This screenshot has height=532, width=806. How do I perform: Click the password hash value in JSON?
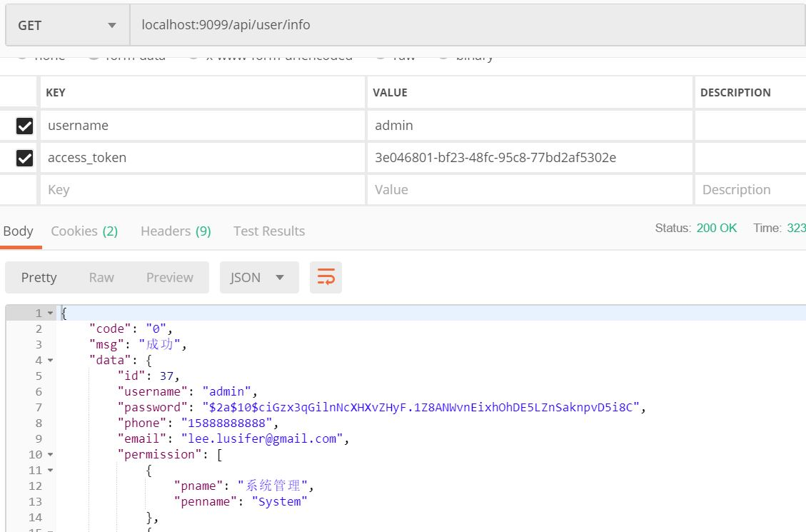[x=420, y=408]
